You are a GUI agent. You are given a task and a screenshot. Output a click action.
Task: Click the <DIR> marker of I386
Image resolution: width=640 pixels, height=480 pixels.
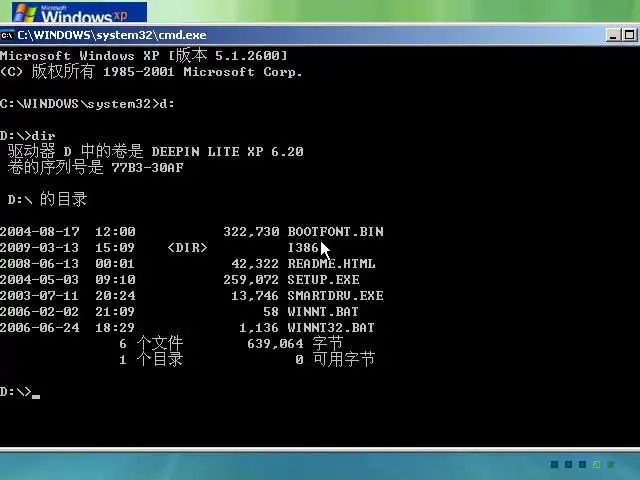187,248
